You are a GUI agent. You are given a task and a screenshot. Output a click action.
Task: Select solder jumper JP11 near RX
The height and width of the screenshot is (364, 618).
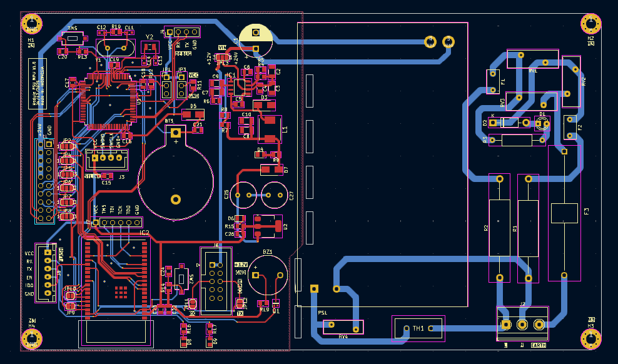click(x=192, y=304)
